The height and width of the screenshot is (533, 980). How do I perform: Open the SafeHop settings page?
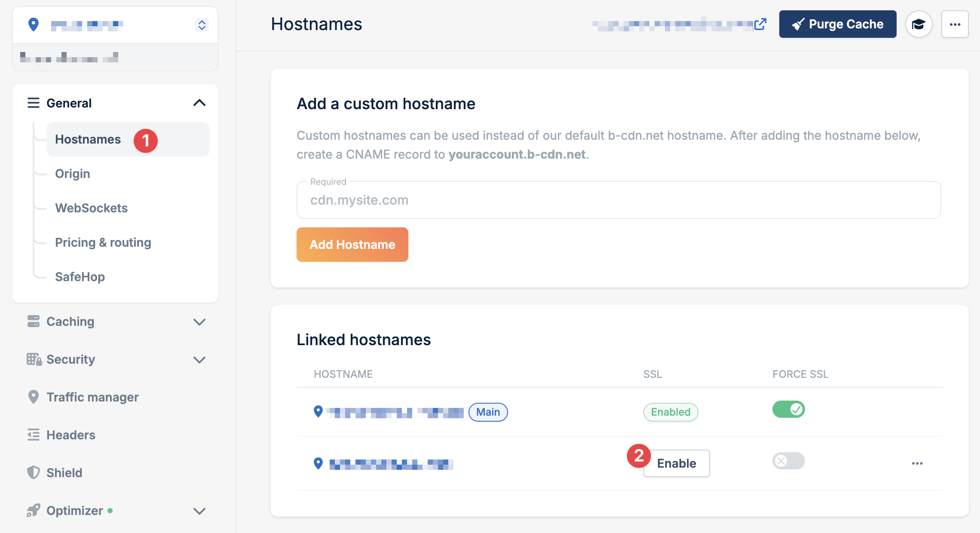coord(80,277)
